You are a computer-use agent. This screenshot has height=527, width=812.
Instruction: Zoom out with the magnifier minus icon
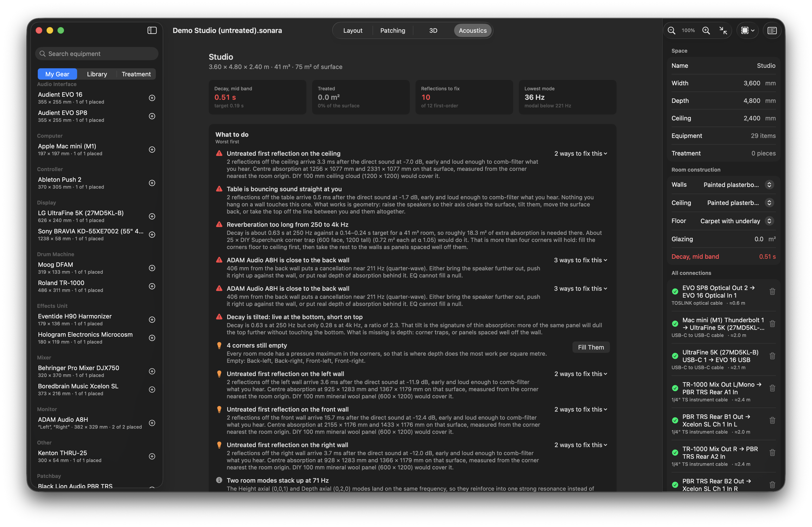[671, 30]
